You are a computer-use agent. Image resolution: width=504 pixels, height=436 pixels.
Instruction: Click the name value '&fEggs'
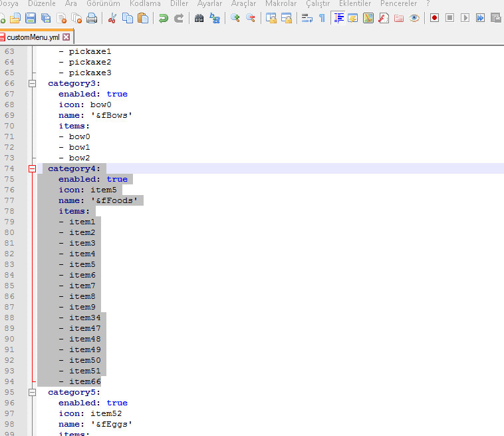click(112, 425)
